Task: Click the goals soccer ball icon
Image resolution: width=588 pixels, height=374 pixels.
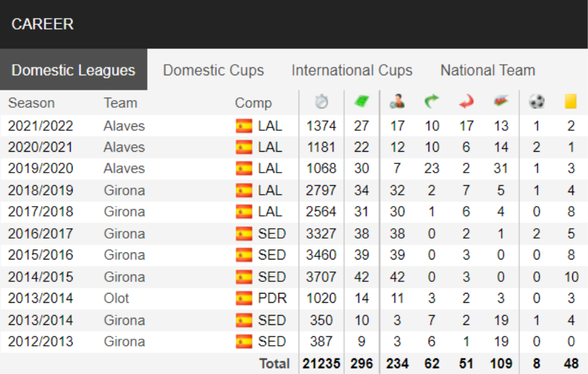Action: (536, 101)
